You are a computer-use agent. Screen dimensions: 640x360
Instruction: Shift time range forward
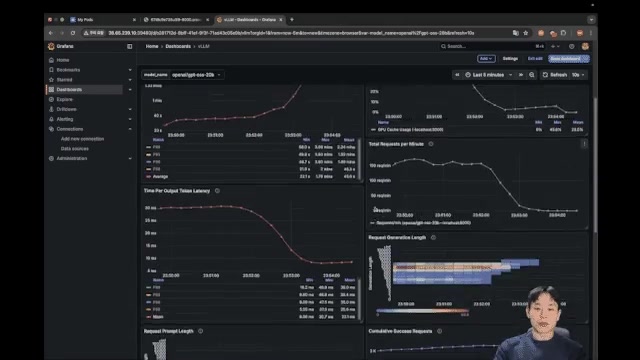click(x=521, y=75)
